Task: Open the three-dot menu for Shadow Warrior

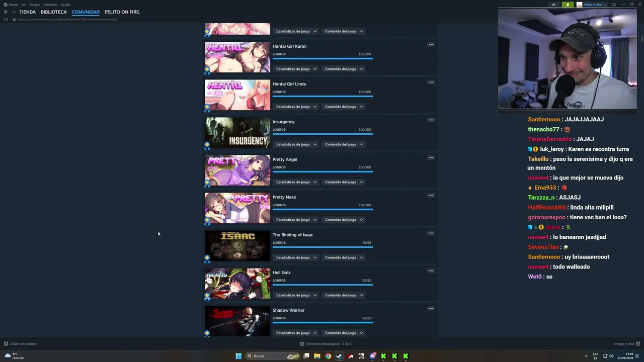Action: 431,309
